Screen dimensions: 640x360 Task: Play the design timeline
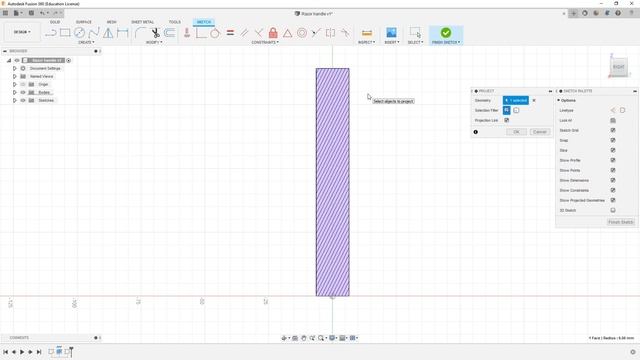tap(22, 352)
